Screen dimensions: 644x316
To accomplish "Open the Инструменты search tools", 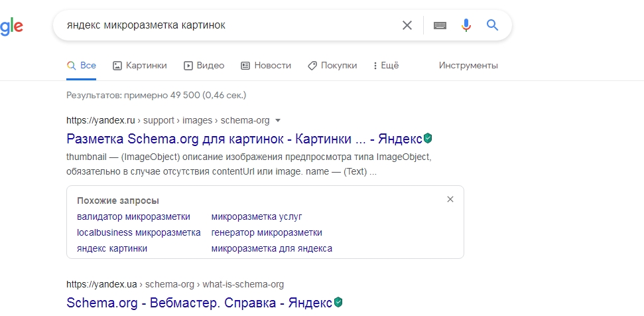I will pos(468,65).
